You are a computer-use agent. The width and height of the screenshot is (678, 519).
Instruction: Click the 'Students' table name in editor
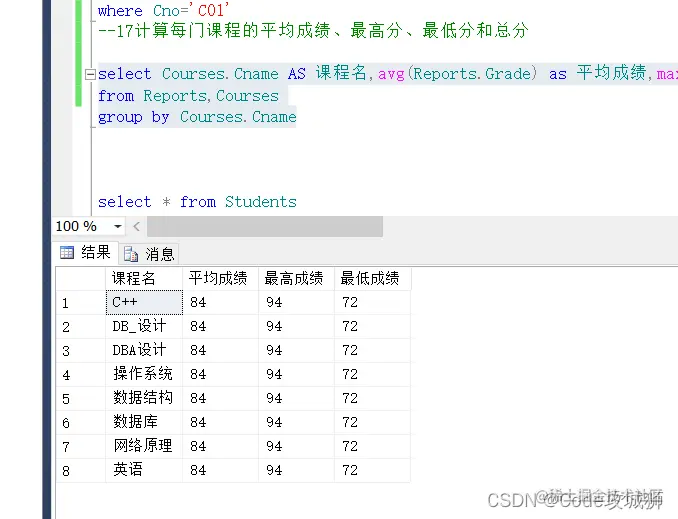(x=261, y=202)
